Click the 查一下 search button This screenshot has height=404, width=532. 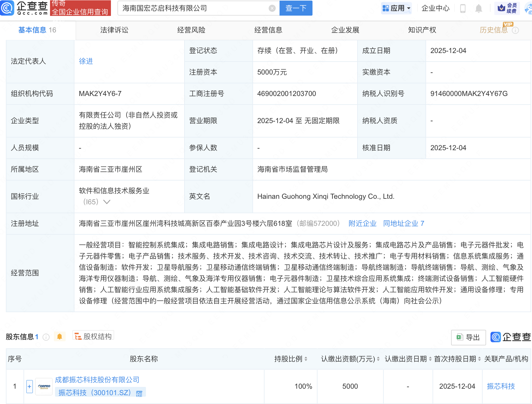coord(295,8)
